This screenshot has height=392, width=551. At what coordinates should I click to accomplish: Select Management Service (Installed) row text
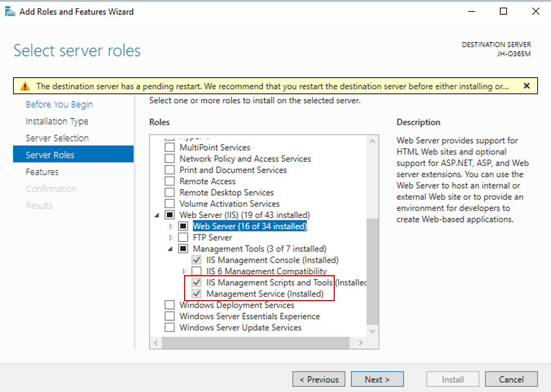(x=265, y=294)
